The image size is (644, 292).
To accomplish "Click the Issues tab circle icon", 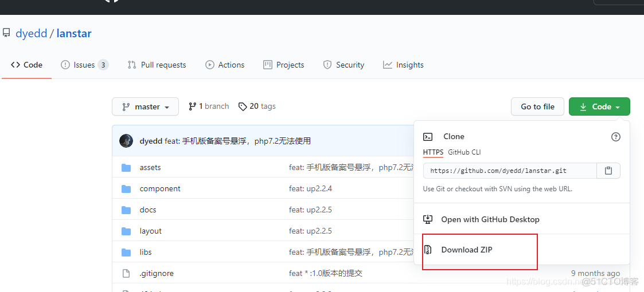I will pos(65,65).
